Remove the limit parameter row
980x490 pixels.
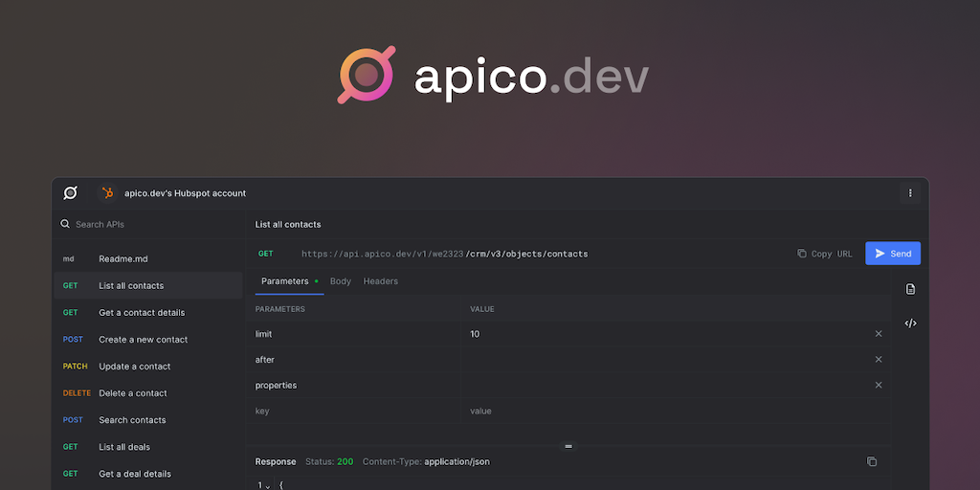click(x=879, y=334)
